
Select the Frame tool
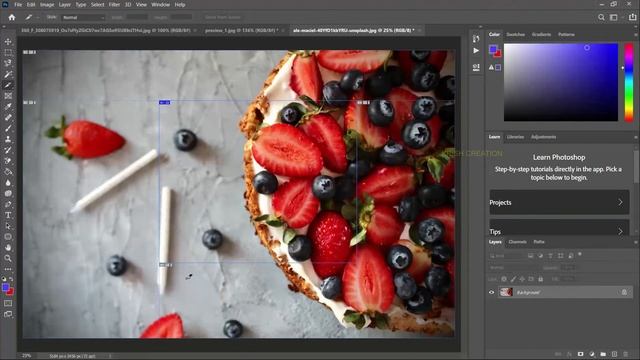[8, 96]
